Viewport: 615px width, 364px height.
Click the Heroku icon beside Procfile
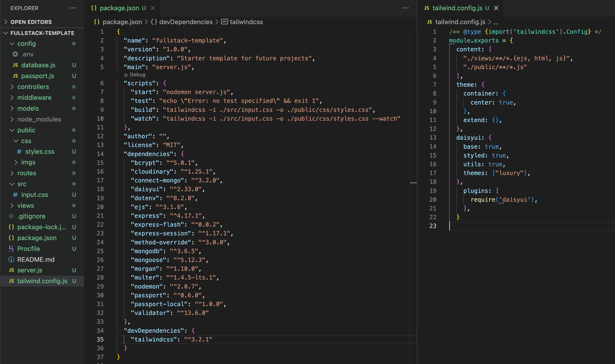point(11,248)
